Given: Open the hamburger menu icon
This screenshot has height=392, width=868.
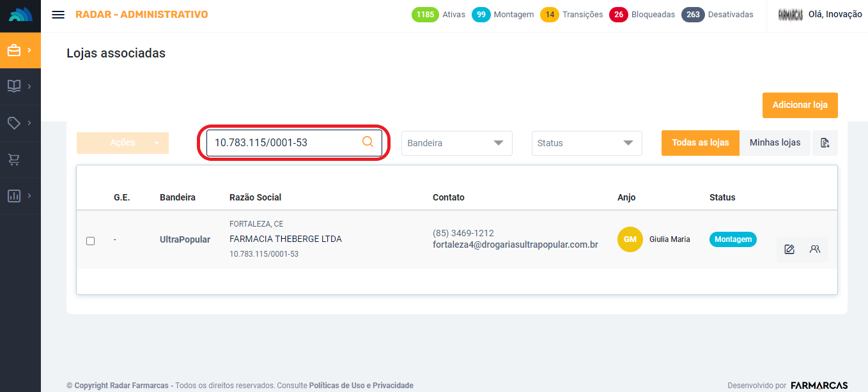Looking at the screenshot, I should (x=58, y=15).
